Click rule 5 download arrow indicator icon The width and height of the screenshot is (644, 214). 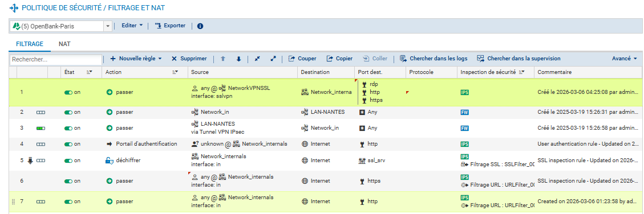pyautogui.click(x=30, y=160)
